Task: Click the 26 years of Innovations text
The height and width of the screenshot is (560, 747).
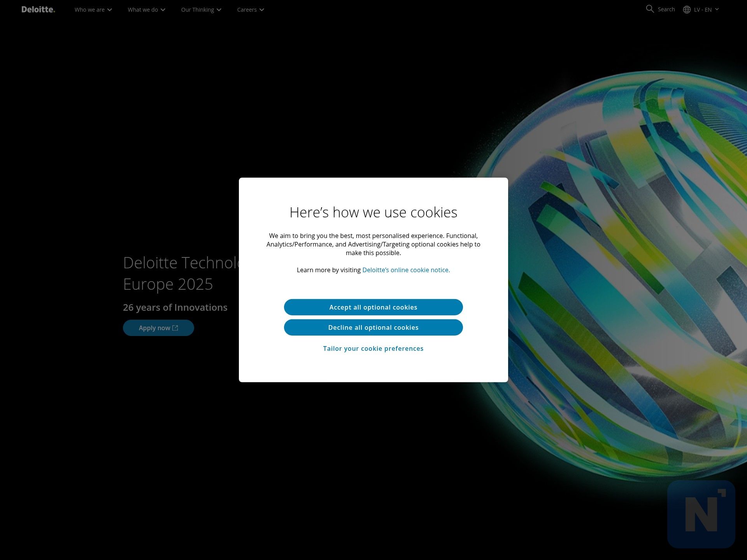Action: (175, 307)
